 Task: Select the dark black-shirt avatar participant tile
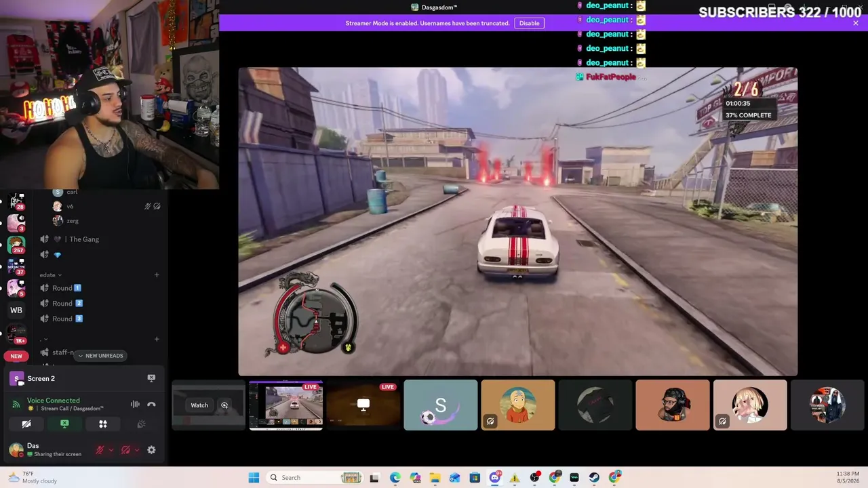coord(595,405)
